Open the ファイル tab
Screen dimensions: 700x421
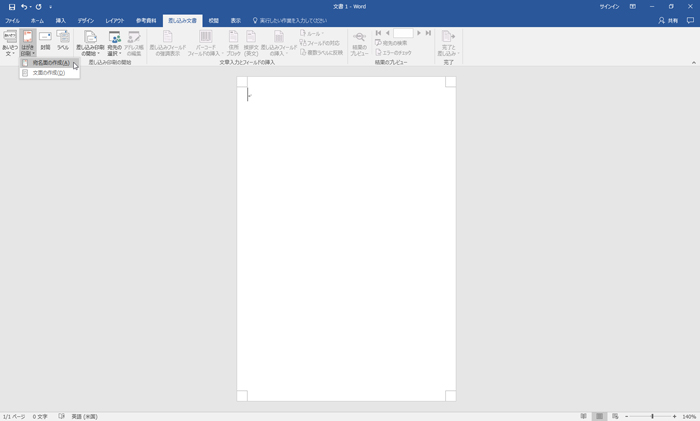tap(12, 20)
